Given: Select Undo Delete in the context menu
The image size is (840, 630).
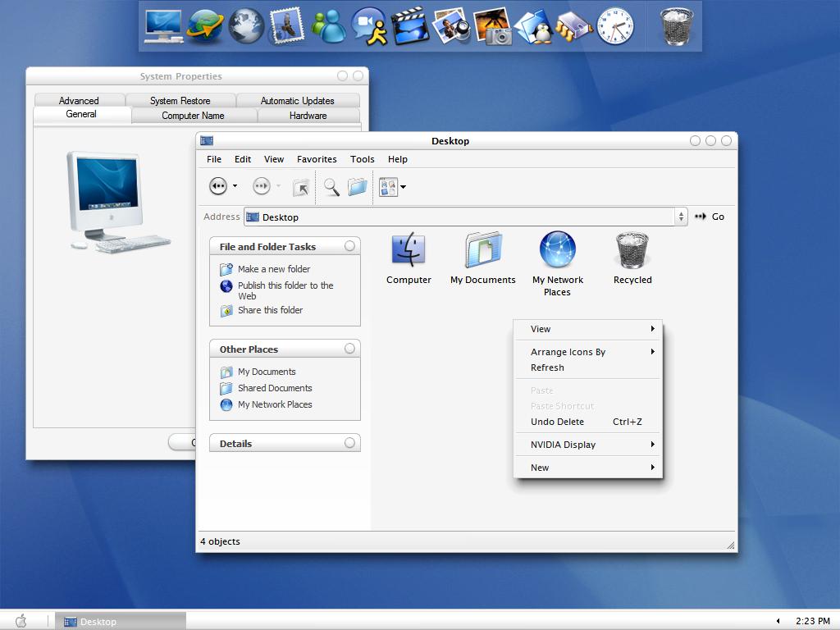Looking at the screenshot, I should (x=587, y=422).
